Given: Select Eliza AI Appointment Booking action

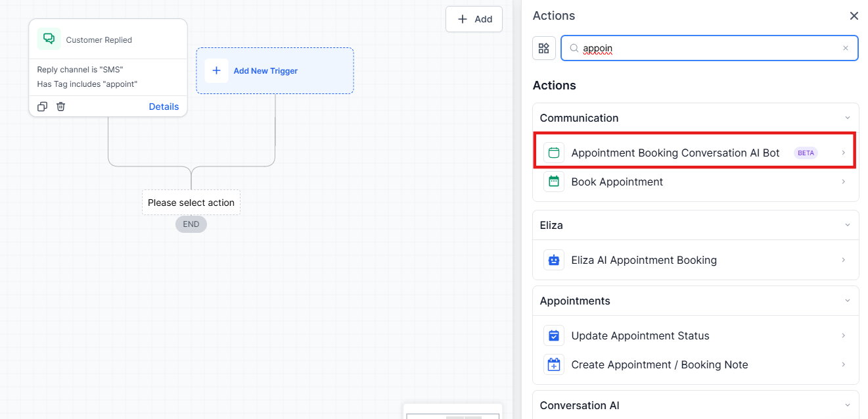Looking at the screenshot, I should tap(643, 260).
